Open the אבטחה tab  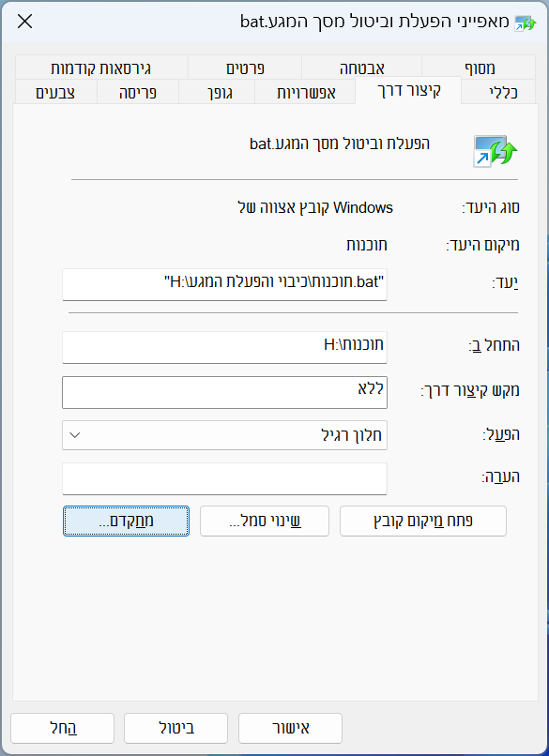tap(362, 68)
